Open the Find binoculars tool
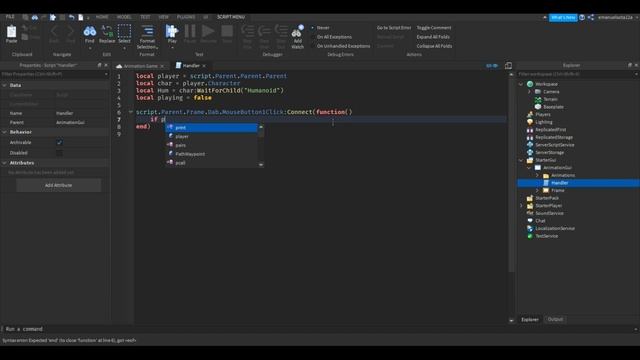Image resolution: width=640 pixels, height=360 pixels. pyautogui.click(x=89, y=31)
